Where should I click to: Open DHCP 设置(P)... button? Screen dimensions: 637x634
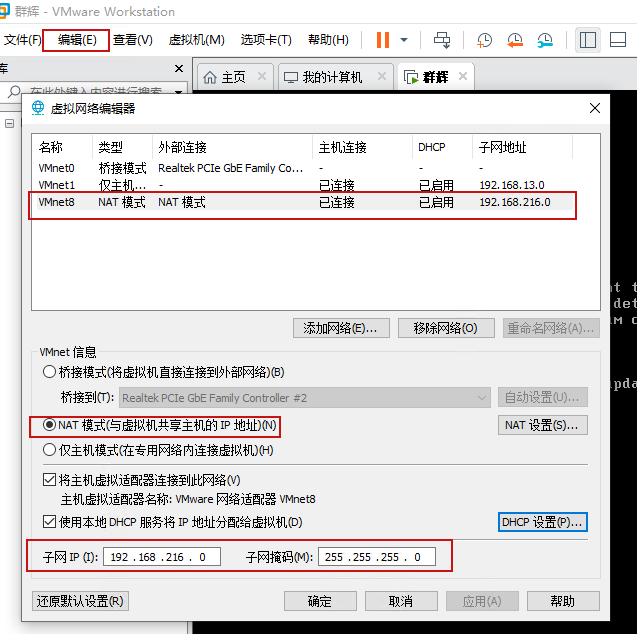(x=543, y=522)
